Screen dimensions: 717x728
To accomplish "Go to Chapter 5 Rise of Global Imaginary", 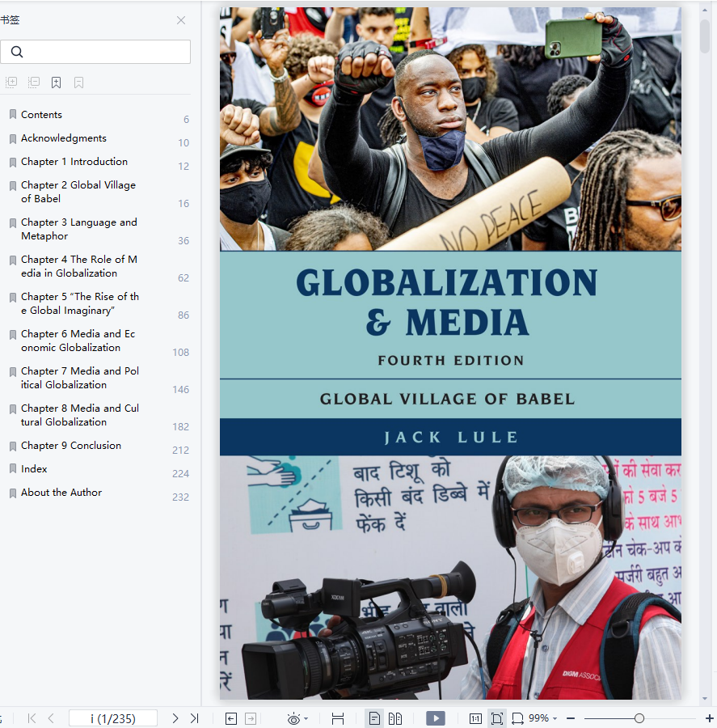I will point(80,303).
